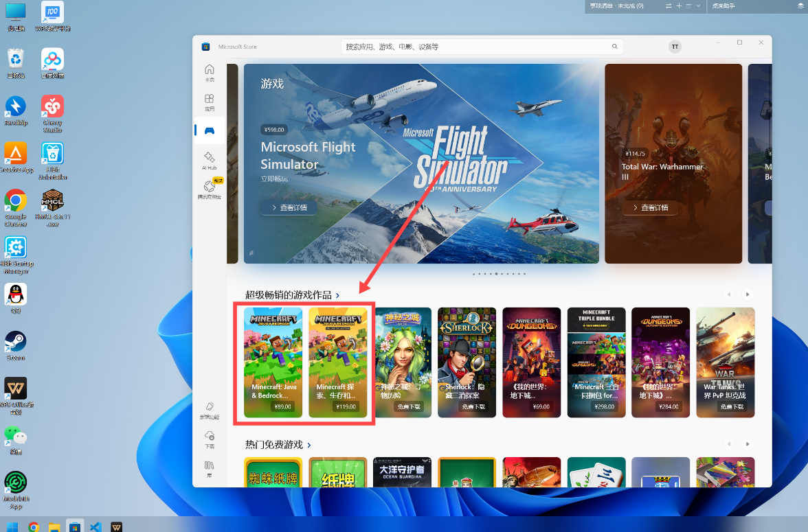Viewport: 808px width, 532px height.
Task: Open the Home icon in Store sidebar
Action: click(x=209, y=73)
